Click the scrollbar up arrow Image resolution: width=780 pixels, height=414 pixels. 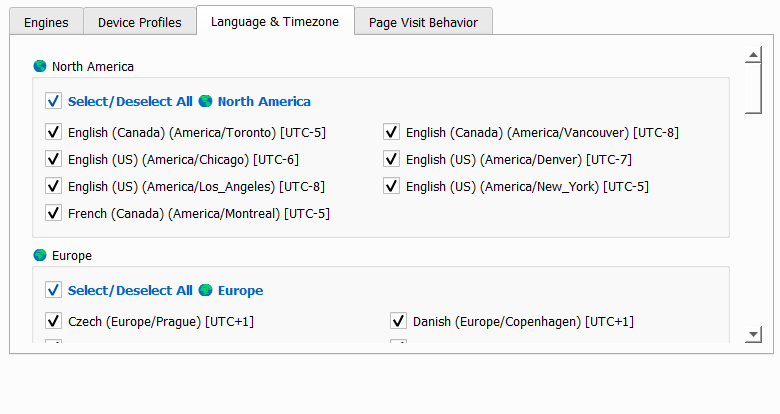(x=754, y=54)
